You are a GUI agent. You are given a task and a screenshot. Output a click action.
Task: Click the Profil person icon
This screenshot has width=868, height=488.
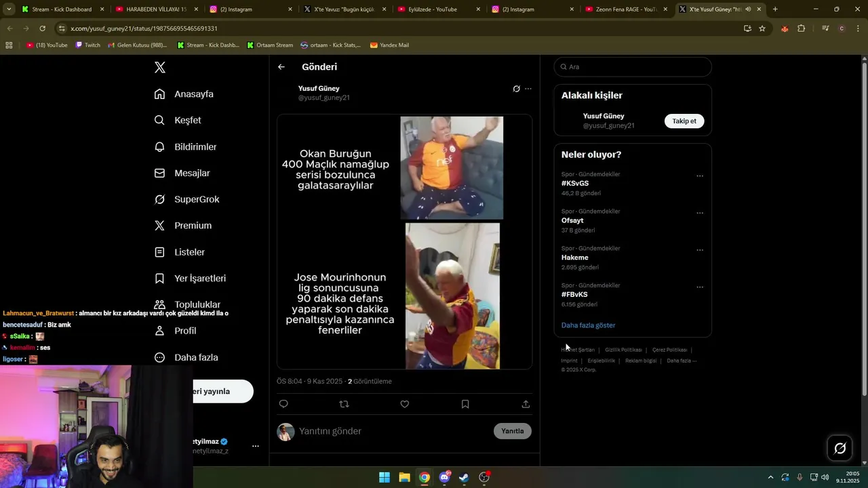159,331
